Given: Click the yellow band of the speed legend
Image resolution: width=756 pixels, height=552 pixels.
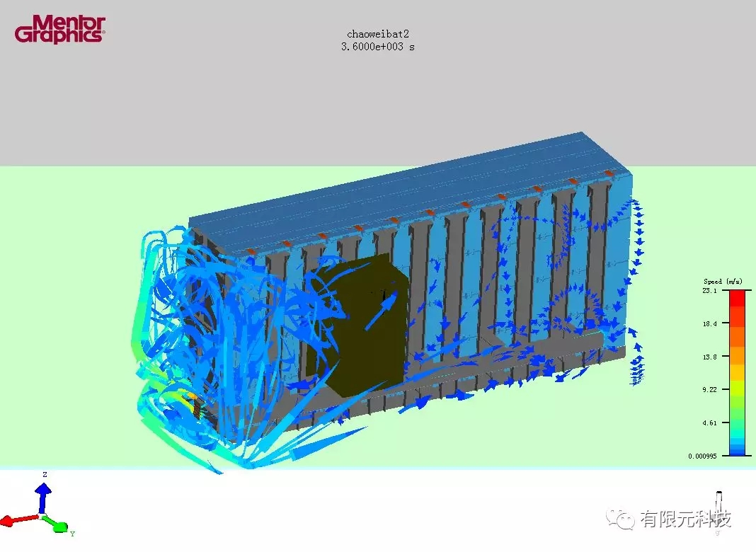Looking at the screenshot, I should click(735, 372).
